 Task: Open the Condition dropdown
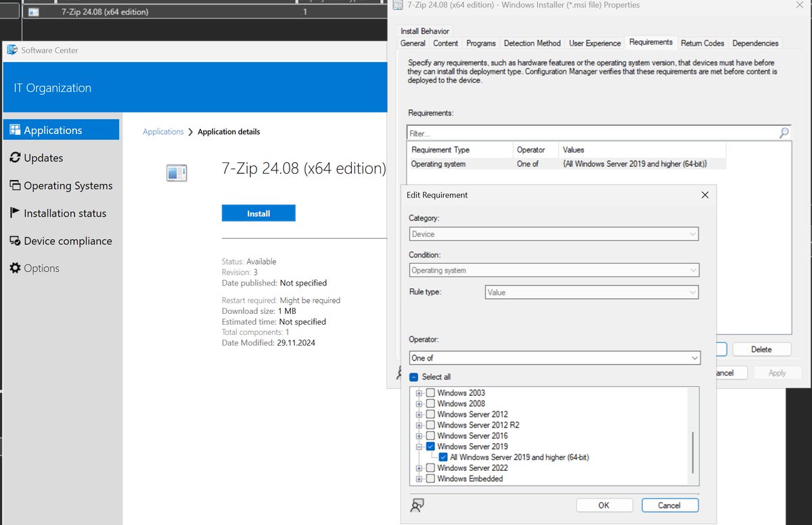point(554,270)
